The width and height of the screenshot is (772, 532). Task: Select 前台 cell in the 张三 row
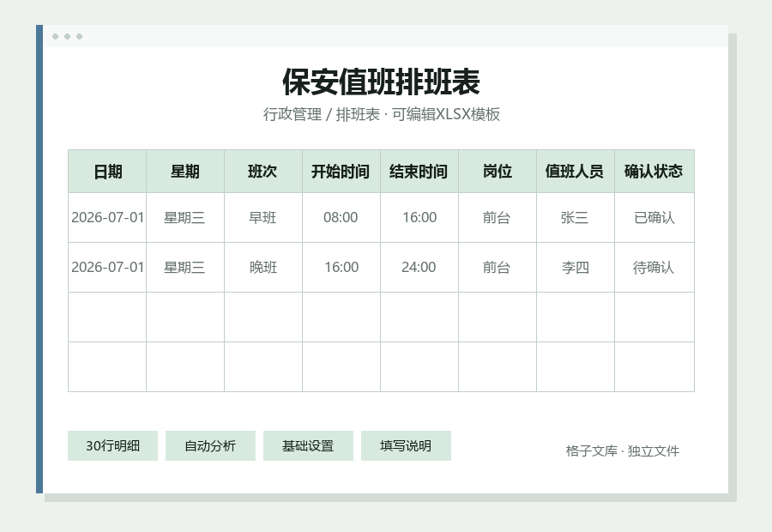coord(498,217)
